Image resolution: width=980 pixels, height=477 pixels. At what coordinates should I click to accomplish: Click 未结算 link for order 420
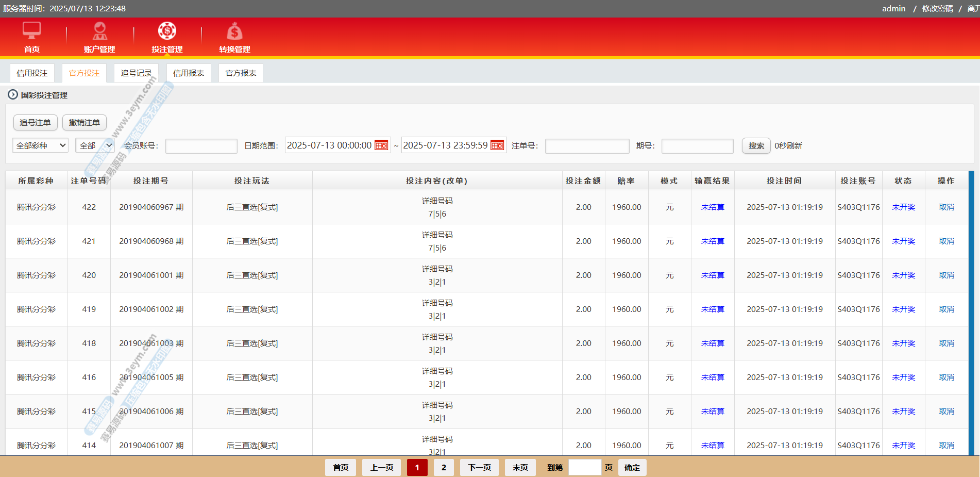pyautogui.click(x=712, y=275)
